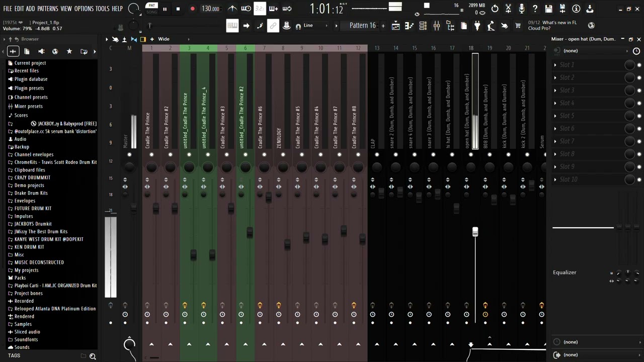644x362 pixels.
Task: Click the pan knob on insert 7
Action: coord(264,167)
